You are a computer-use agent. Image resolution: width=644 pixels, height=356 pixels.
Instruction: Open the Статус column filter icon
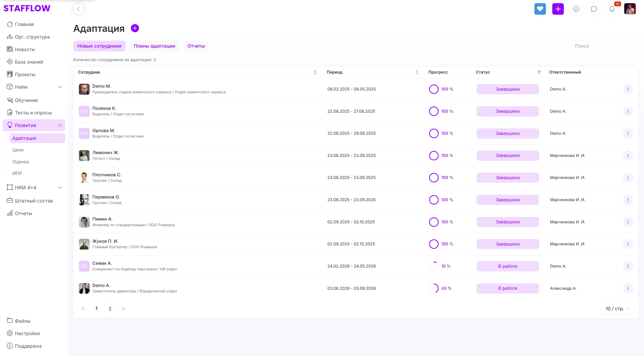pos(539,72)
